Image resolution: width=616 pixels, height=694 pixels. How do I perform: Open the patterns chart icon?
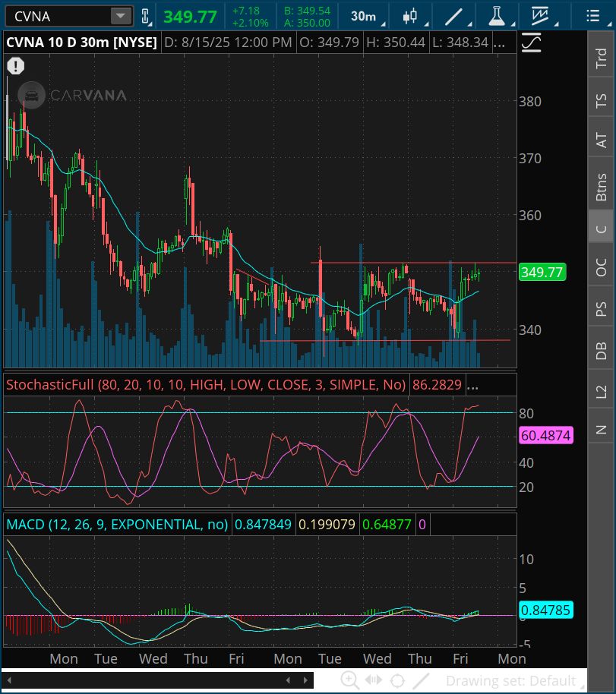click(x=541, y=16)
